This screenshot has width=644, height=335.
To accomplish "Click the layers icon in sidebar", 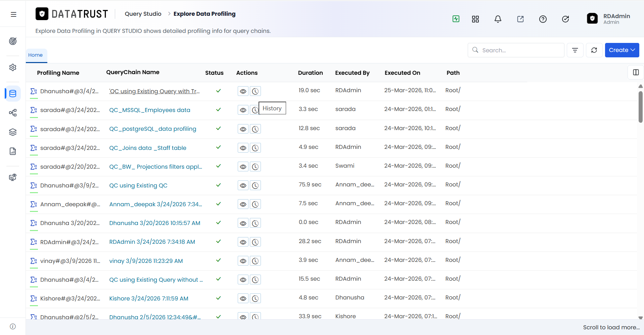I will coord(13,132).
